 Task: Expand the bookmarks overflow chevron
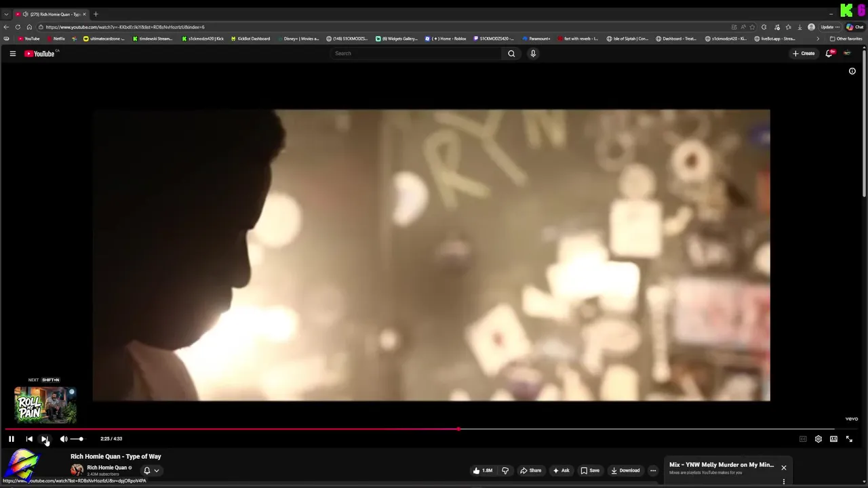(817, 39)
